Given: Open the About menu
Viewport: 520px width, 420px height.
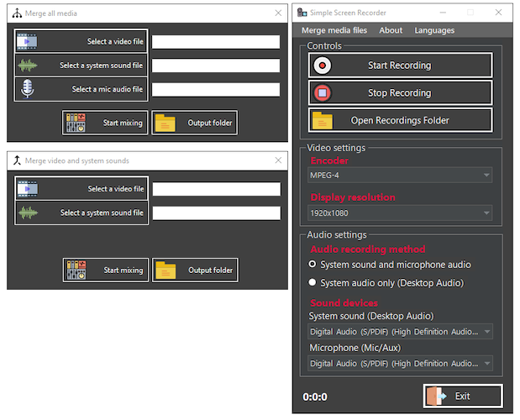Looking at the screenshot, I should 391,30.
